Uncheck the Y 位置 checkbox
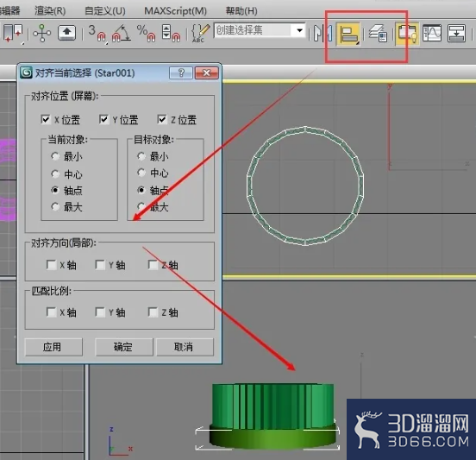 coord(103,119)
